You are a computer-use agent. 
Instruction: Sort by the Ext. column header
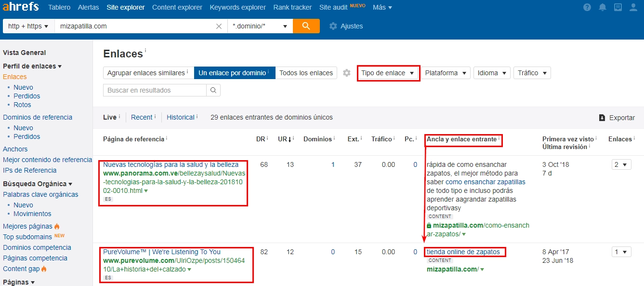point(353,139)
